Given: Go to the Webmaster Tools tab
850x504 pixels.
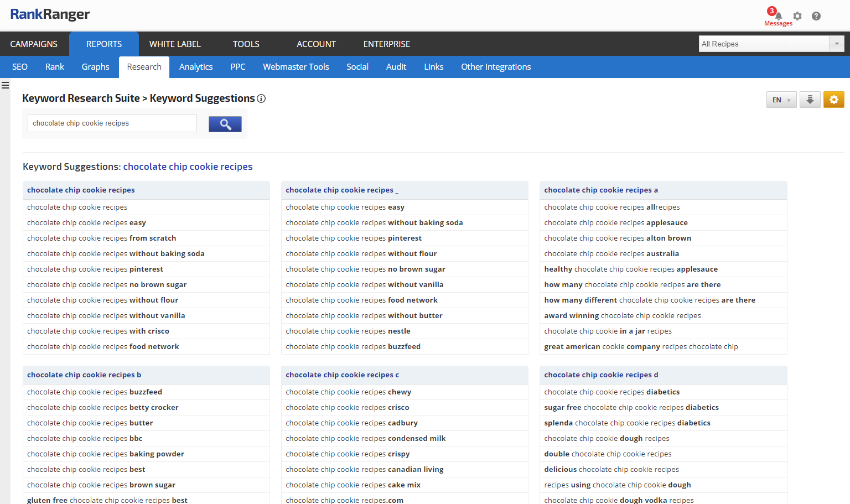Looking at the screenshot, I should pos(296,67).
